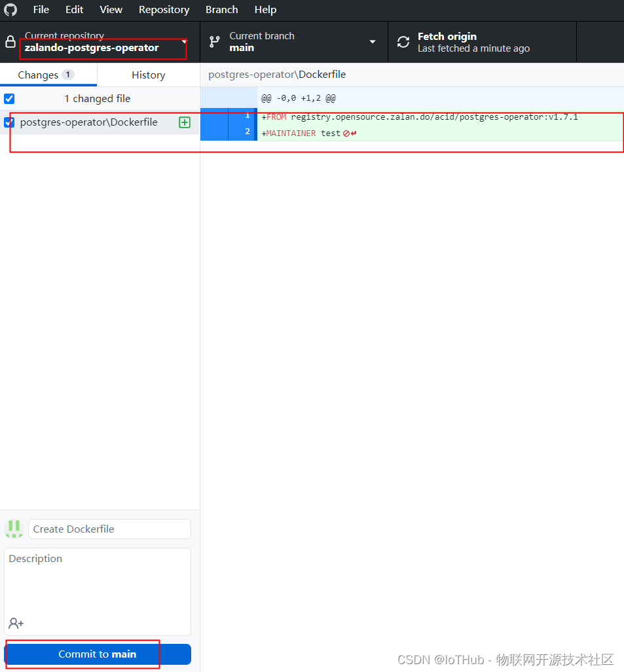The height and width of the screenshot is (672, 624).
Task: Select diff line 2 gutter number
Action: coord(248,132)
